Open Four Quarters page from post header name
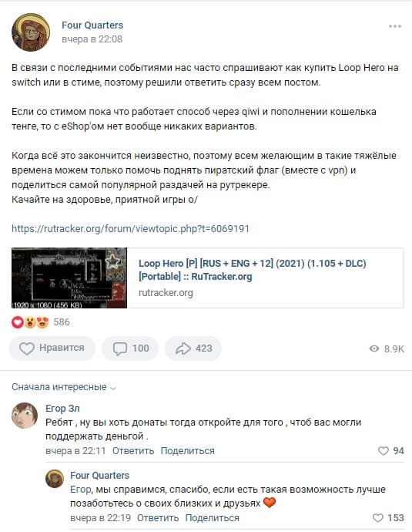This screenshot has height=532, width=412. point(92,25)
